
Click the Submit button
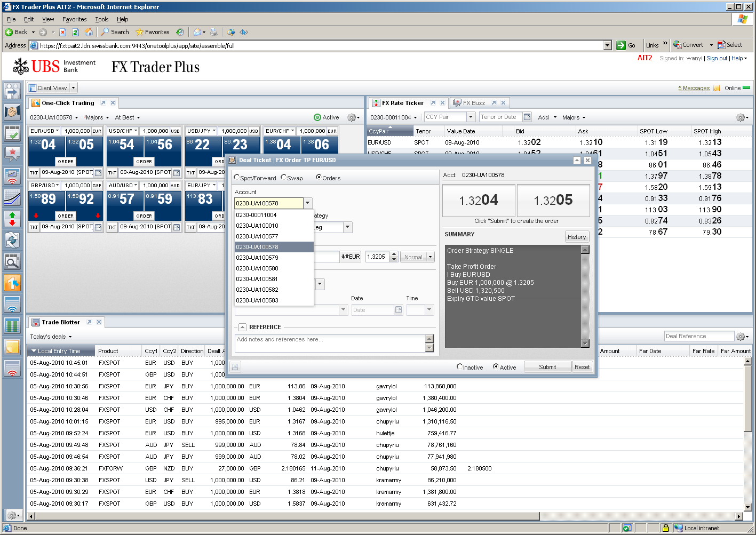tap(547, 367)
